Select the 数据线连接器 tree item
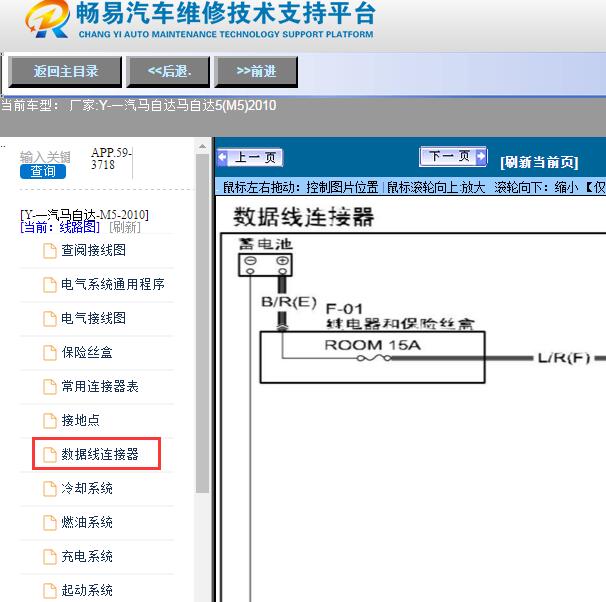The height and width of the screenshot is (602, 606). click(100, 454)
